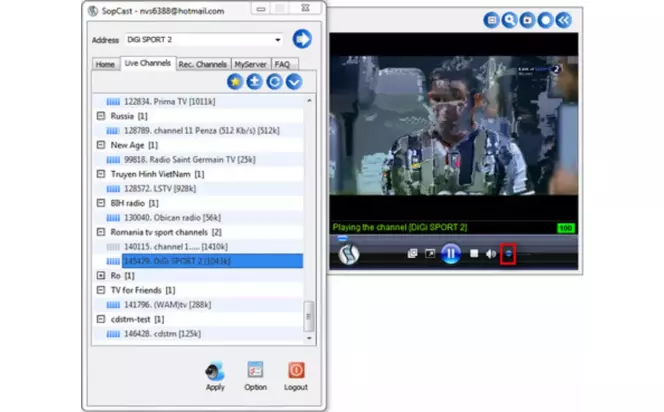664x412 pixels.
Task: Click signal bars icon for Obican radio
Action: 113,218
